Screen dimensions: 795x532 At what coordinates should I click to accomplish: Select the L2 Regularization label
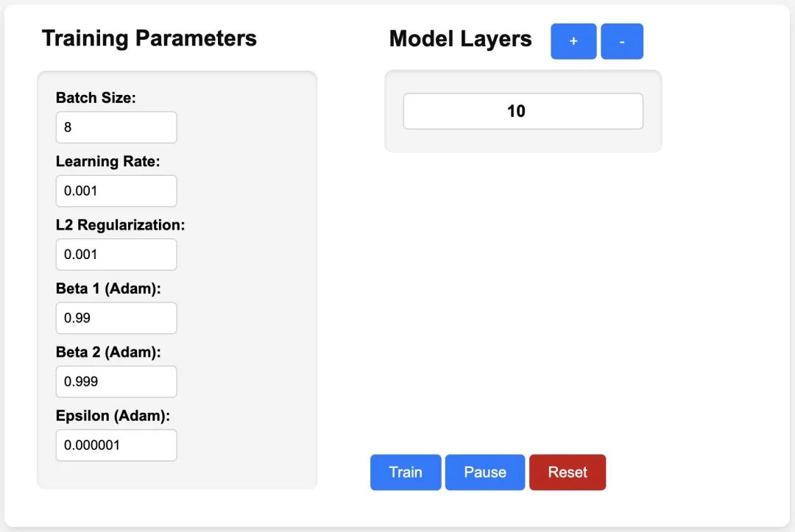tap(120, 225)
